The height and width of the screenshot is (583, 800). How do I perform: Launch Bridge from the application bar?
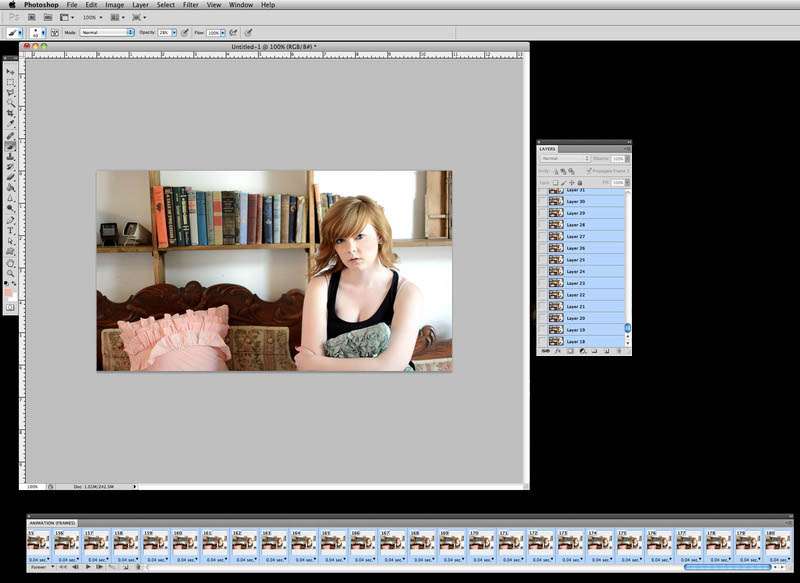pyautogui.click(x=31, y=17)
